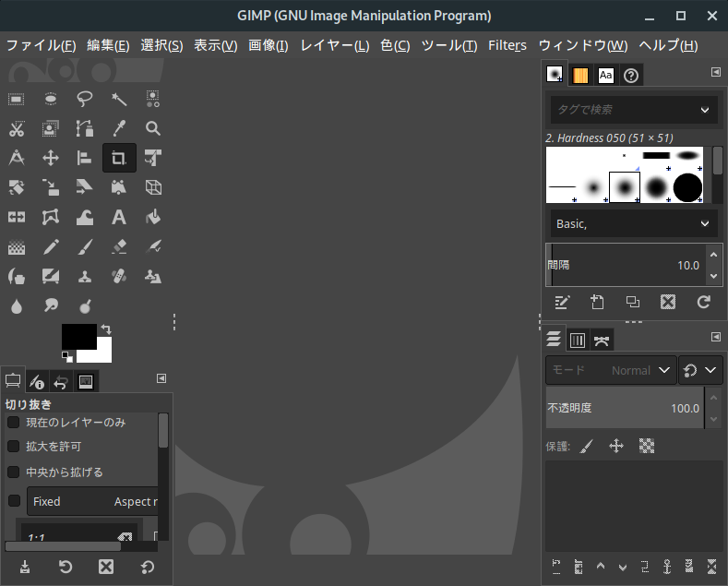
Task: Select the Rectangle Select tool
Action: coord(17,99)
